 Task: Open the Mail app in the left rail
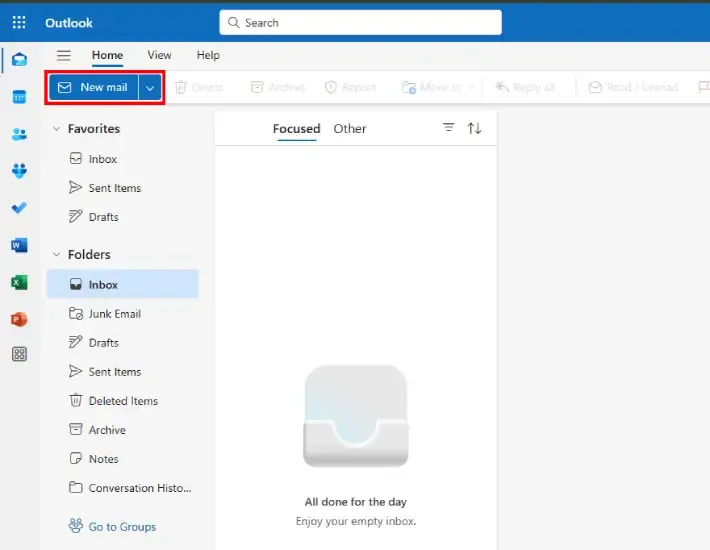[19, 59]
